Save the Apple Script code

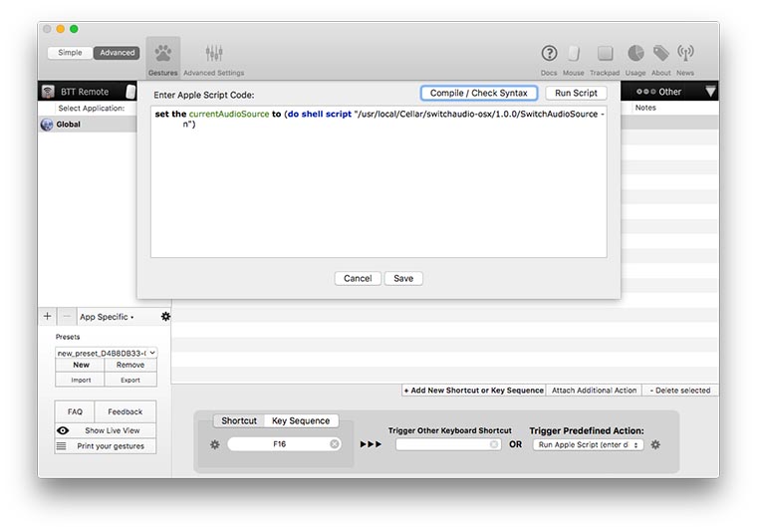(403, 278)
